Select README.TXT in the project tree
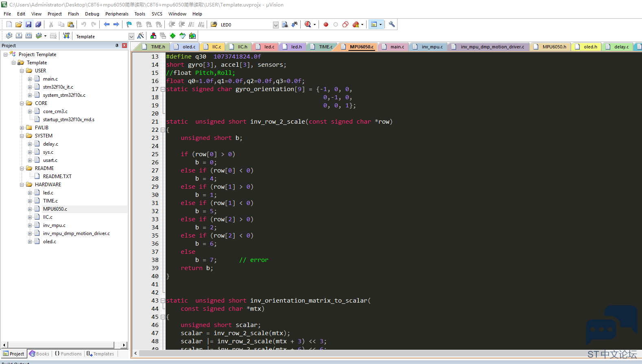 (57, 177)
